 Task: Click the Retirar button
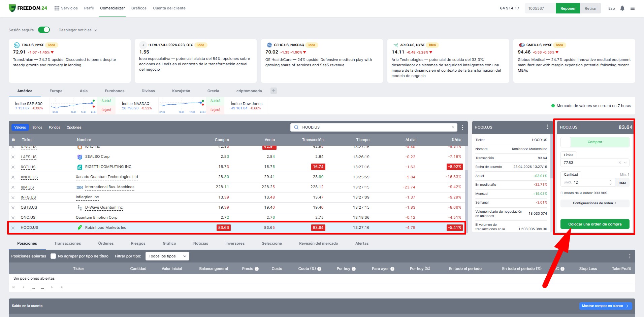coord(590,8)
